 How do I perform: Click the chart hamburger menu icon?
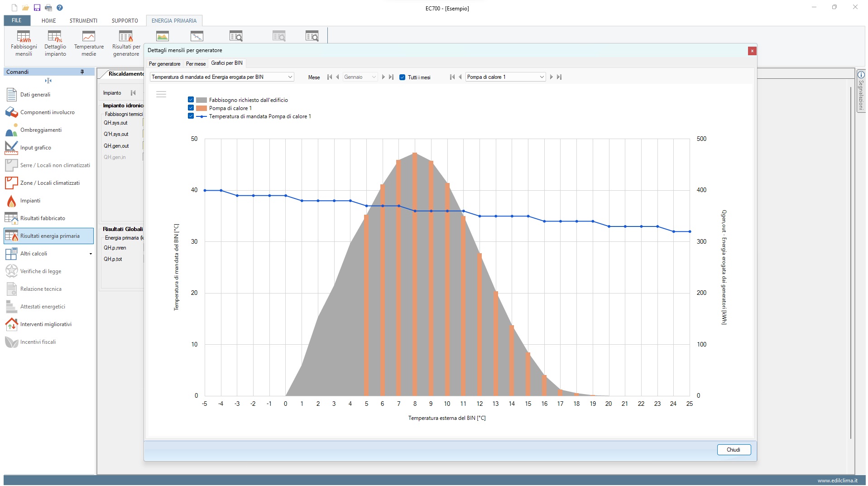click(x=161, y=94)
